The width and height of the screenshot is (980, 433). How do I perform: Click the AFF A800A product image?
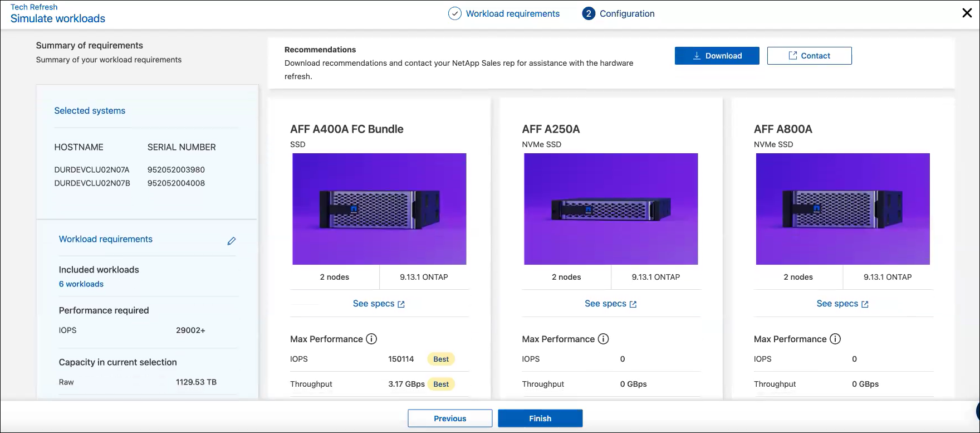(x=842, y=209)
